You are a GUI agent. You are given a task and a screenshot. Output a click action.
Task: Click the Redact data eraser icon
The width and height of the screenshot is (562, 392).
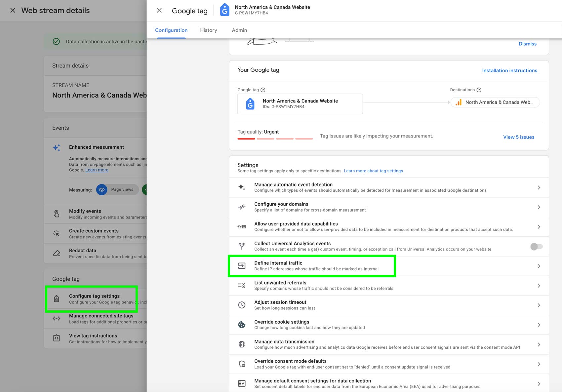[x=57, y=253]
